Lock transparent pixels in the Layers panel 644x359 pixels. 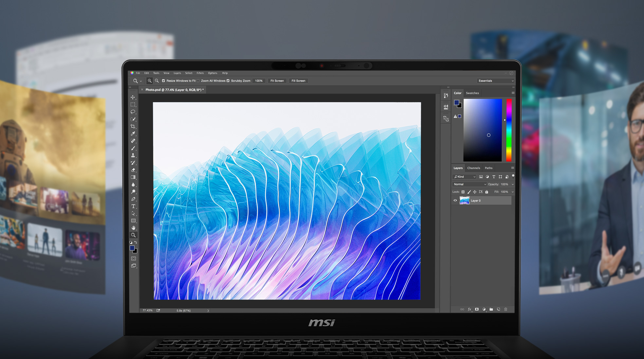[x=463, y=192]
